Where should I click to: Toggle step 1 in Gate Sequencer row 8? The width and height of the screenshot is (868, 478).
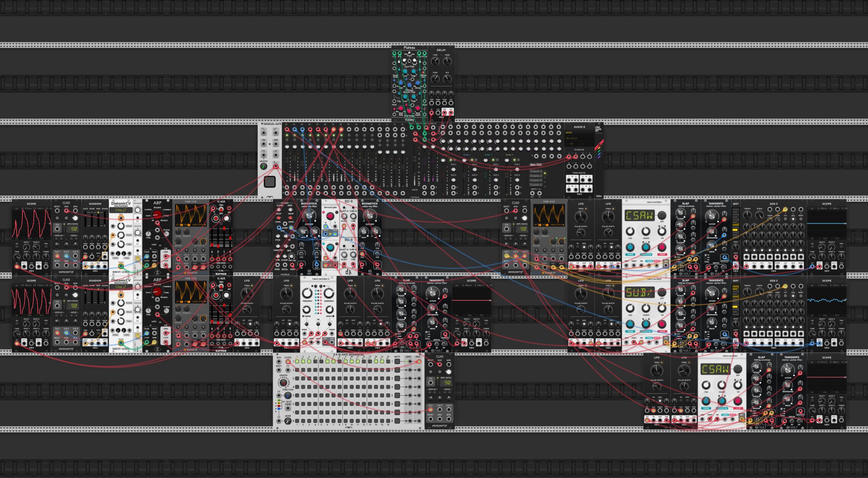point(297,421)
